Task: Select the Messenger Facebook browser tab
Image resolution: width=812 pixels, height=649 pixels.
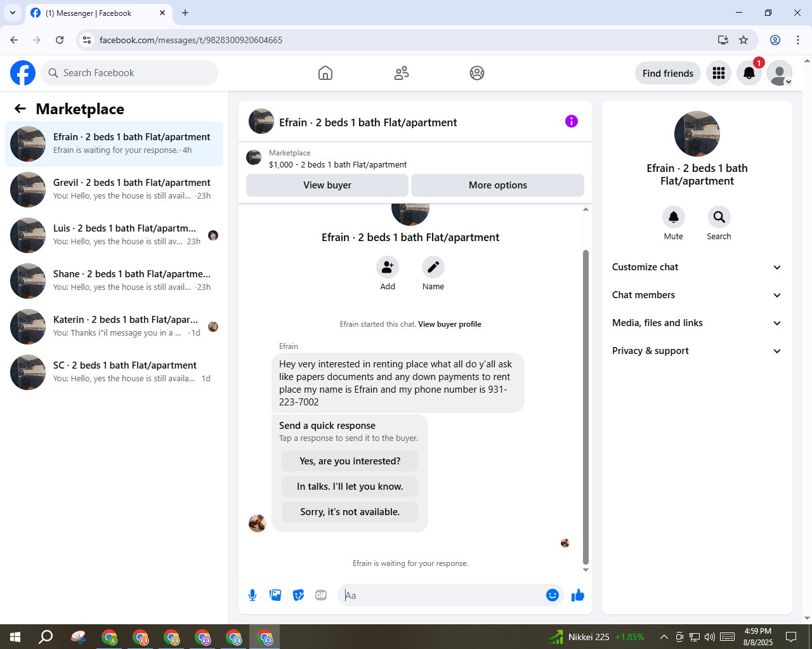Action: (98, 13)
